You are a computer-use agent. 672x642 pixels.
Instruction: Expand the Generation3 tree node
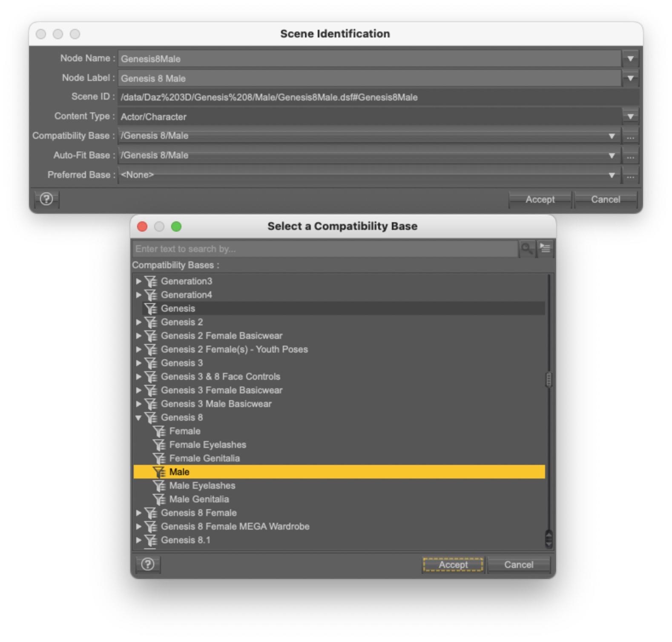tap(138, 281)
